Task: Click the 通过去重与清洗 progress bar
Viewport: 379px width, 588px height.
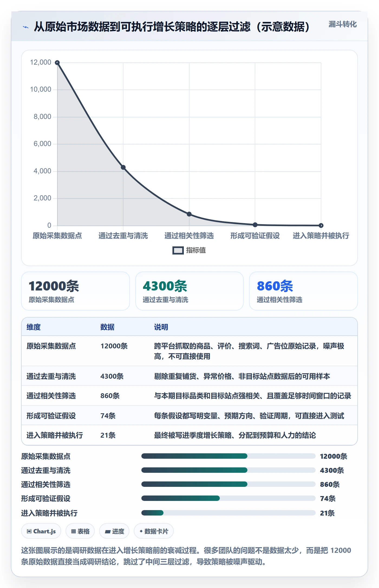Action: point(228,470)
